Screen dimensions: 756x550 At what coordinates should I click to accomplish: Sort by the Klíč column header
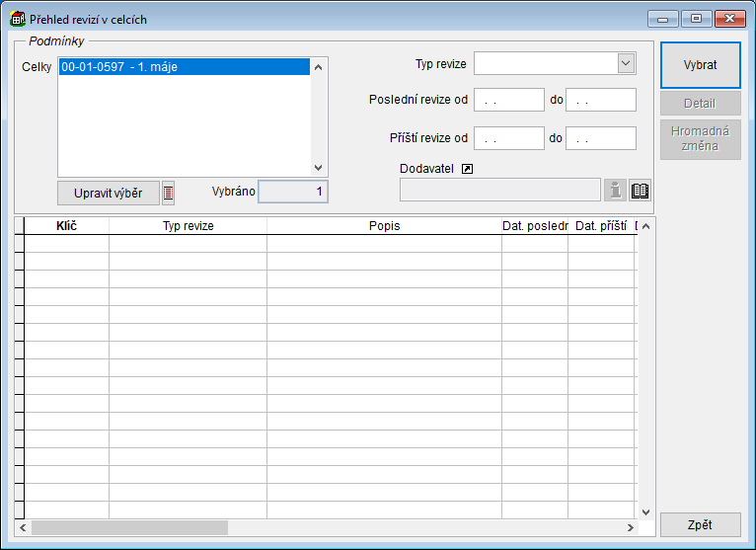(66, 226)
